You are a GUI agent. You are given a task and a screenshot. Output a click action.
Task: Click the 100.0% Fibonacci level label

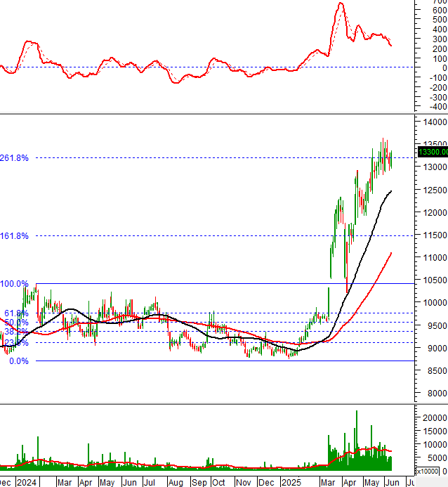(x=14, y=284)
